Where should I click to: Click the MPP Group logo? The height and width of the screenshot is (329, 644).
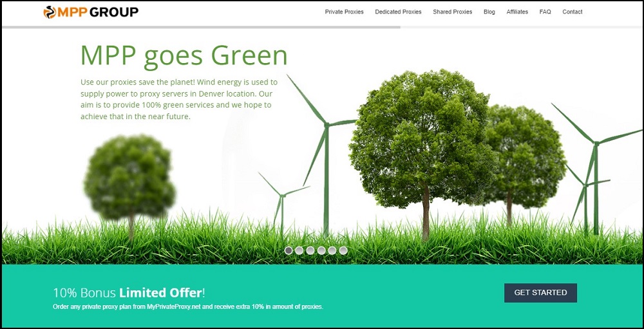click(91, 12)
